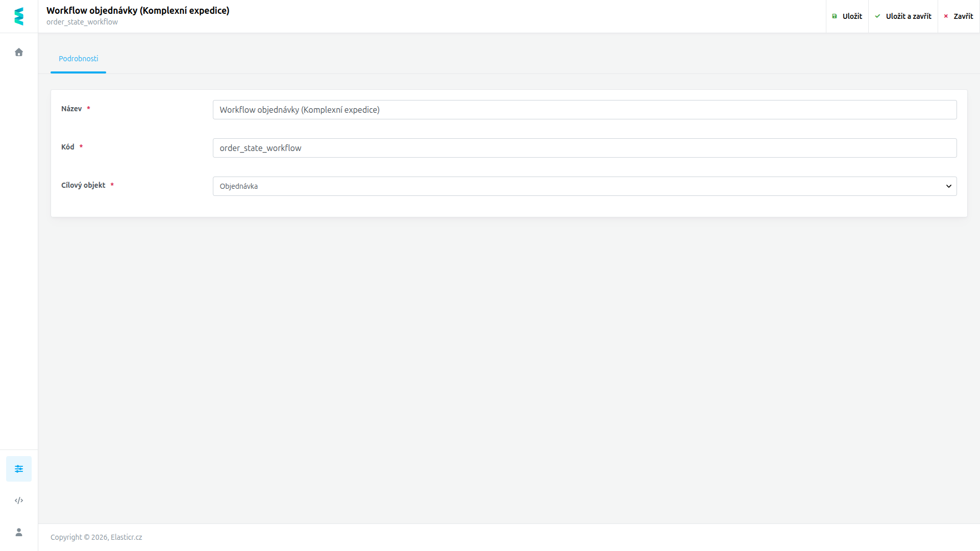980x551 pixels.
Task: Click the Název field label
Action: pos(71,109)
